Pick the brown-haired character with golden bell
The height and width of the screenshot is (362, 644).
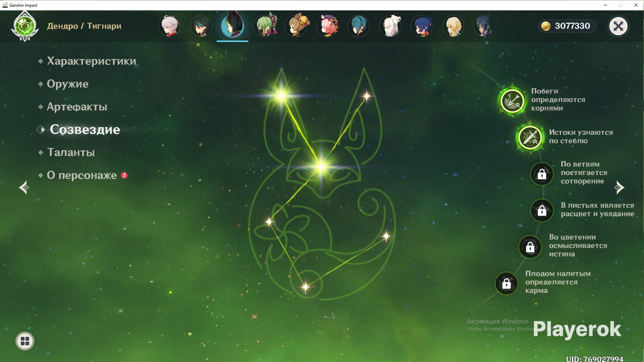(x=298, y=25)
